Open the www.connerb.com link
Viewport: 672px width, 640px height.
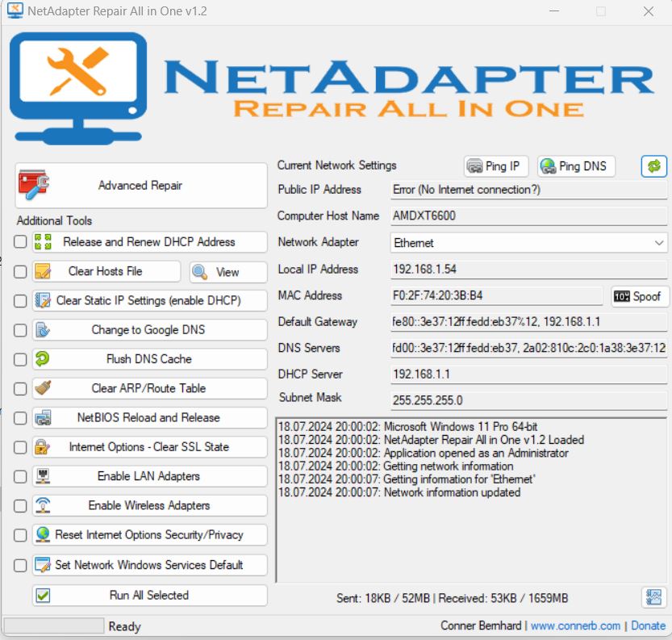coord(575,625)
